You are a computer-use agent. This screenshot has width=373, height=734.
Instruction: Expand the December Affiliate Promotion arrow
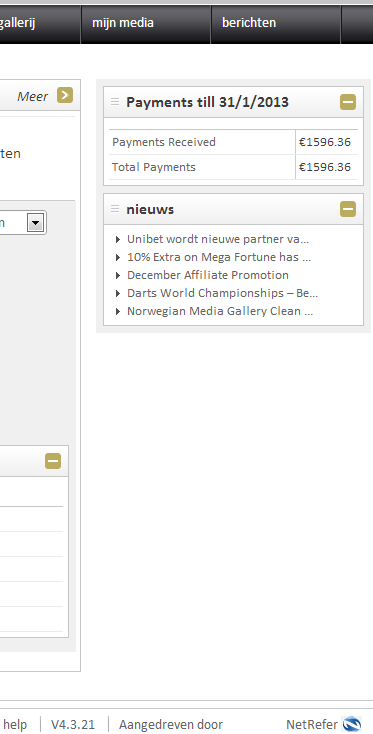click(118, 275)
